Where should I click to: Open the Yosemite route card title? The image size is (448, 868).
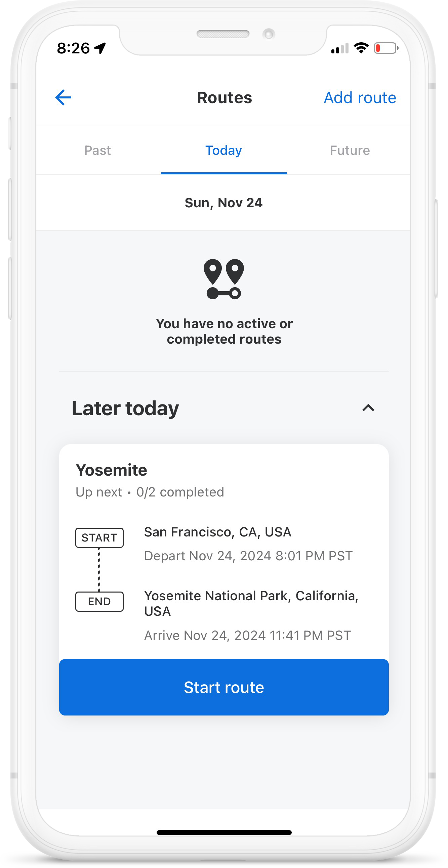pos(112,470)
